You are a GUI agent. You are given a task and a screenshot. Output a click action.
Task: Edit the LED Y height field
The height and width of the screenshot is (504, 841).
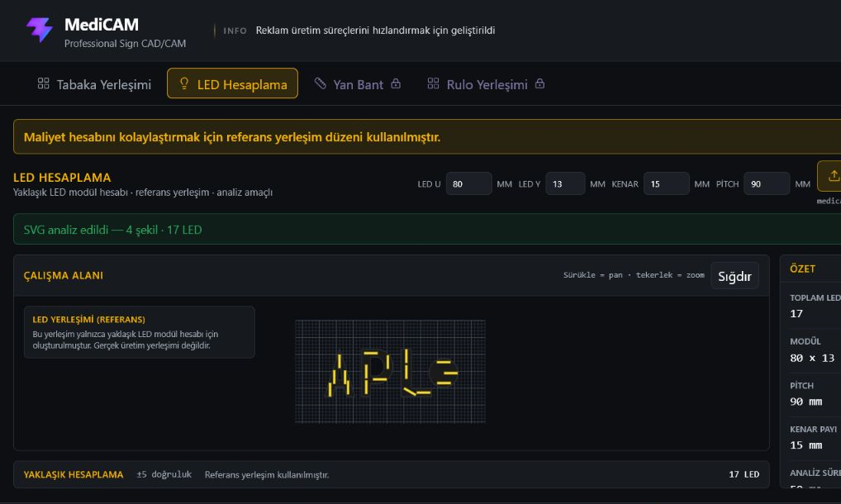[x=565, y=184]
